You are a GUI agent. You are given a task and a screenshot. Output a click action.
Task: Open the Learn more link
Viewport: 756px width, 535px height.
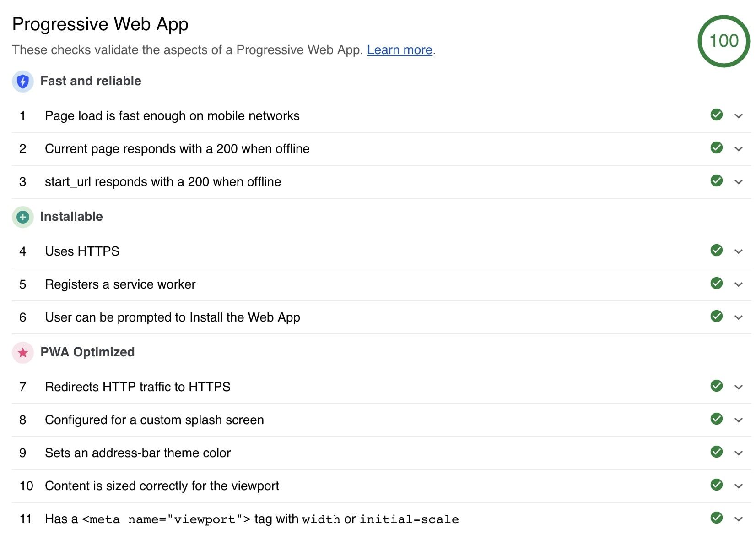point(400,49)
